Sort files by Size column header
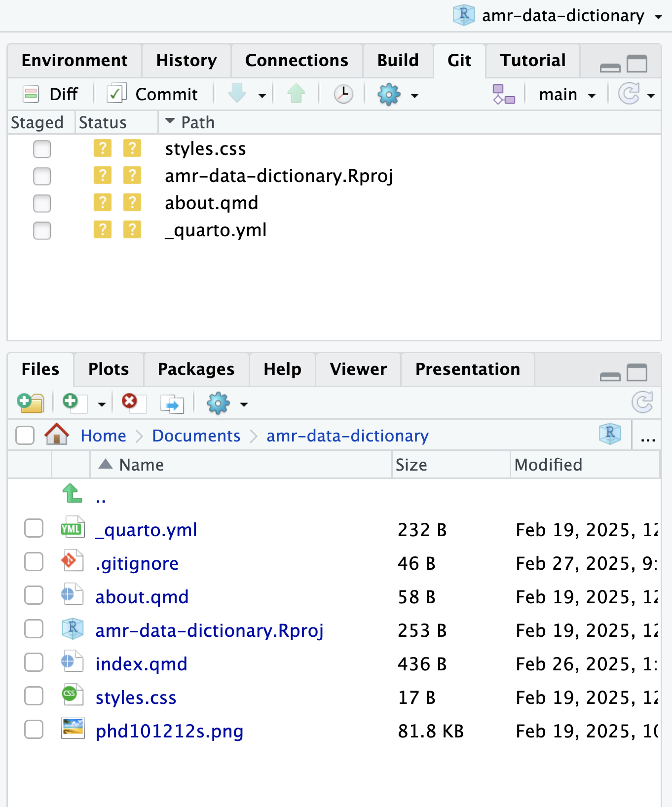Viewport: 672px width, 807px height. click(x=451, y=465)
